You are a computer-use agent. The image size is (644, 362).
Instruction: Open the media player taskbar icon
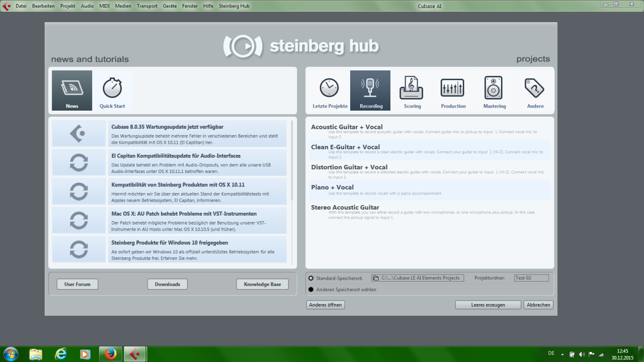[x=86, y=354]
